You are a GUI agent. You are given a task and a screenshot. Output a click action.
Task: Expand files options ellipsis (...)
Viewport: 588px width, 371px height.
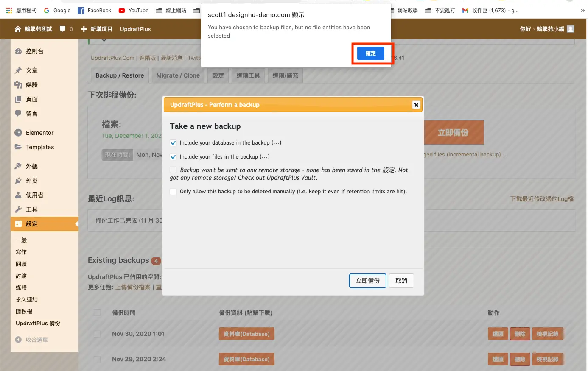(265, 157)
